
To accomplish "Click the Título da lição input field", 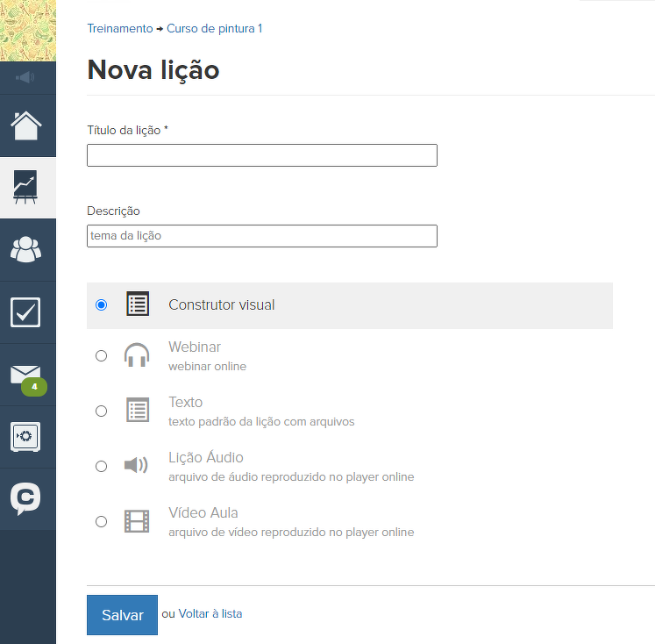I will [261, 155].
